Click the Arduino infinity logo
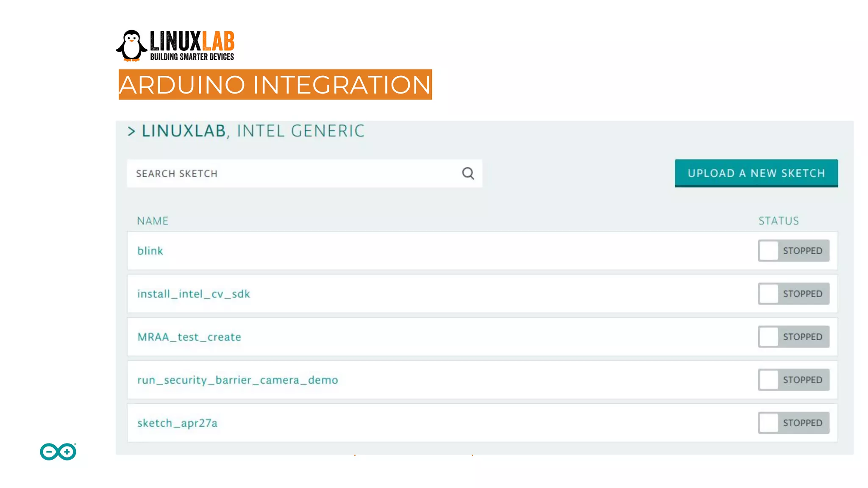Screen dimensions: 868x488 tap(58, 452)
